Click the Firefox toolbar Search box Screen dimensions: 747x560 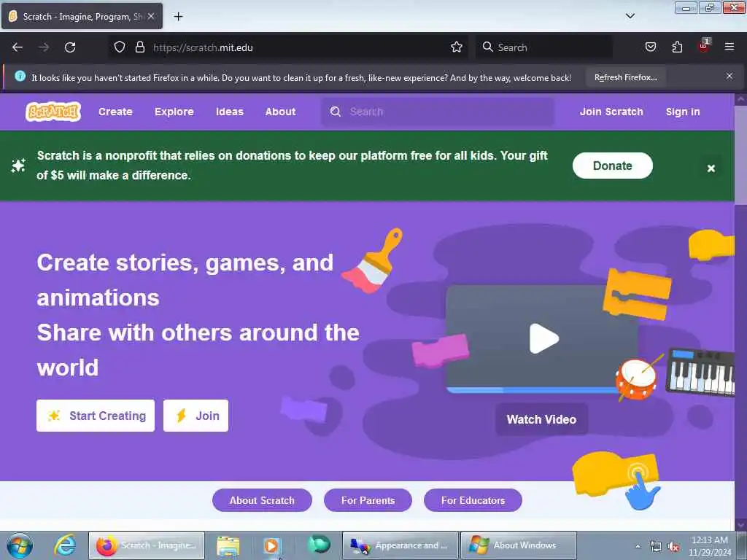click(544, 47)
